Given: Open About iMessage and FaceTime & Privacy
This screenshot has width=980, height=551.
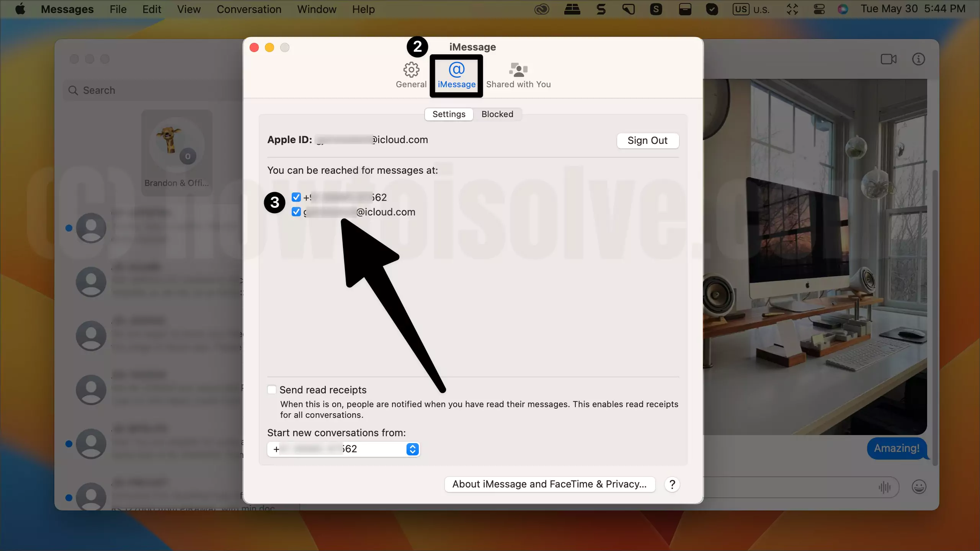Looking at the screenshot, I should tap(549, 484).
